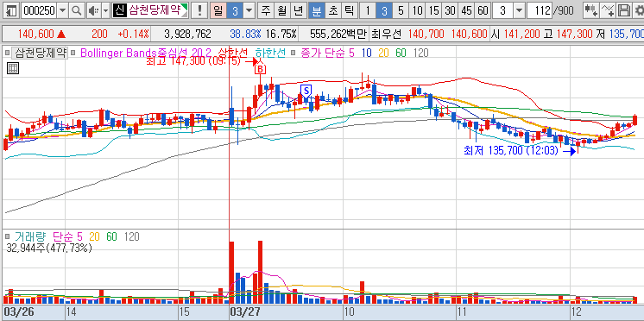
Task: Click the blue 10 moving average legend
Action: coord(367,53)
